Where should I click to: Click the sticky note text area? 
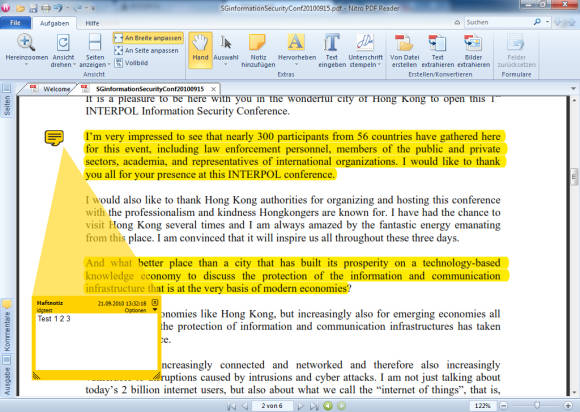(x=96, y=341)
